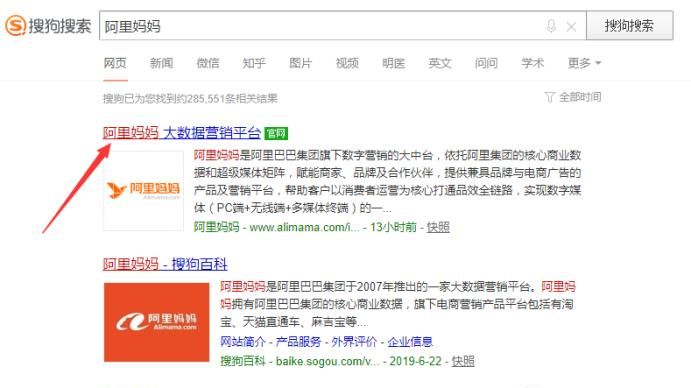691x388 pixels.
Task: Open the 微信 tab
Action: [x=208, y=63]
